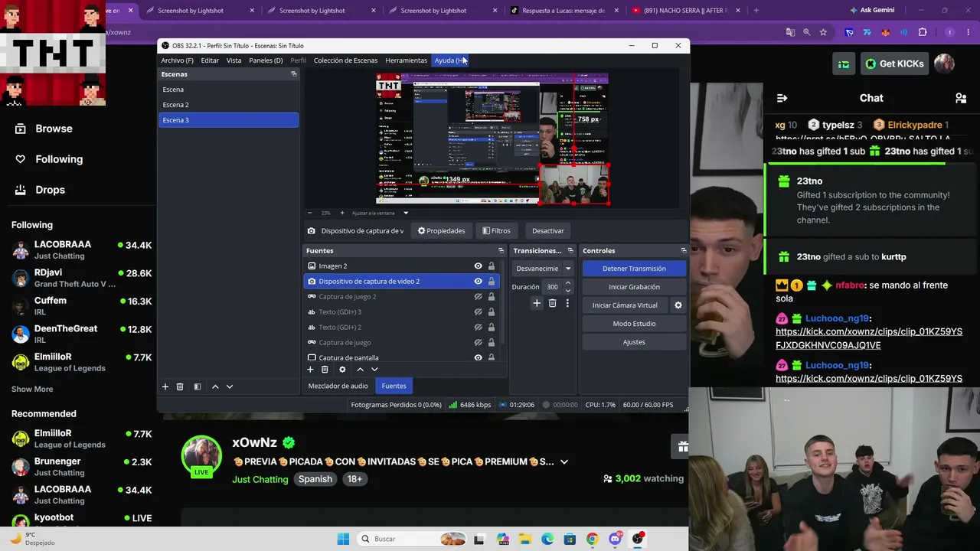
Task: Click Detener Transmisión button
Action: coord(634,269)
